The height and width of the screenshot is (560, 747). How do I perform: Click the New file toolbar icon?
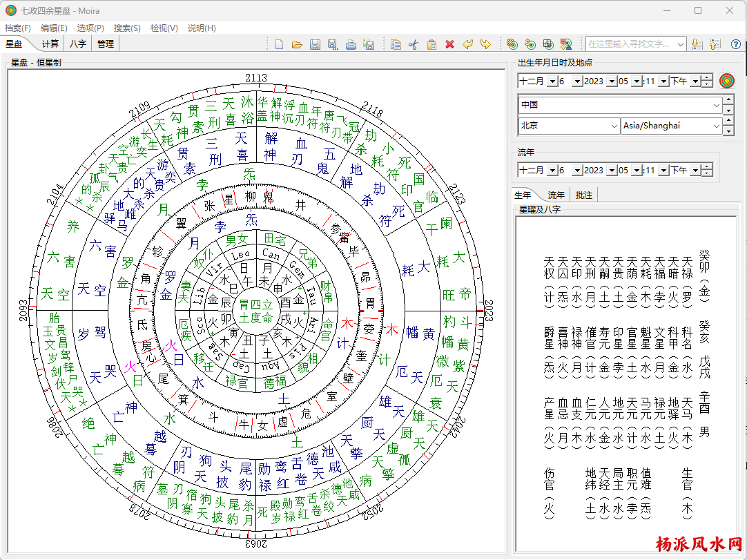[280, 44]
